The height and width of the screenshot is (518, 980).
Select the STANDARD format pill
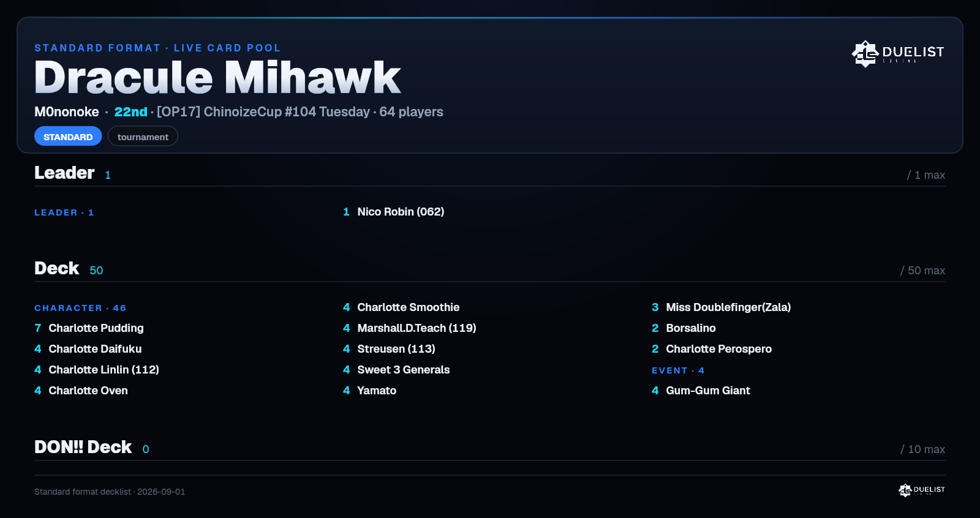click(x=68, y=137)
